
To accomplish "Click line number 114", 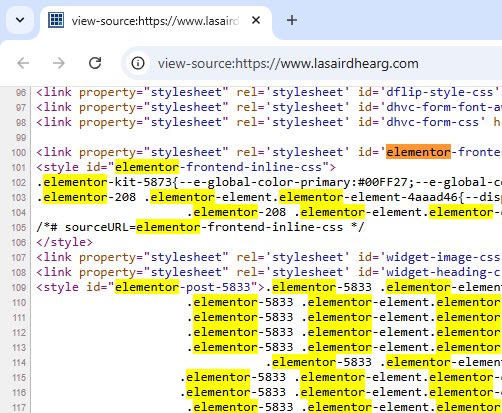I will tap(19, 363).
